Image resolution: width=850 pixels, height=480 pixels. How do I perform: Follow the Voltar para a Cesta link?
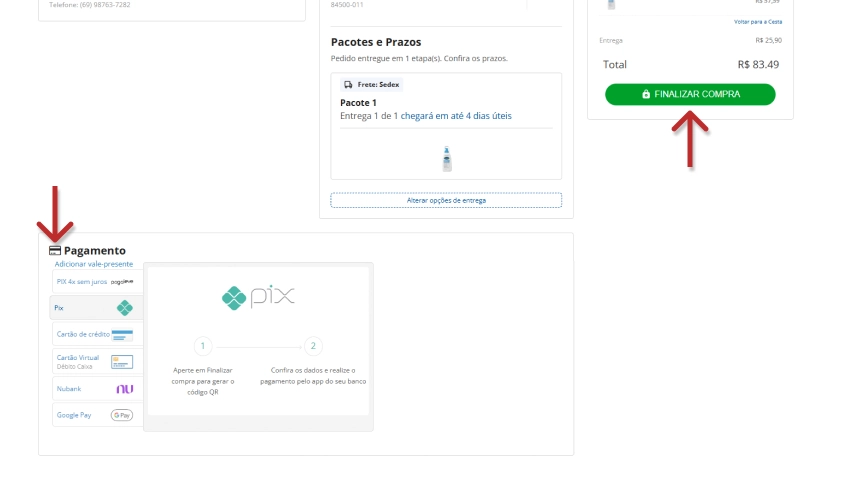(x=757, y=21)
